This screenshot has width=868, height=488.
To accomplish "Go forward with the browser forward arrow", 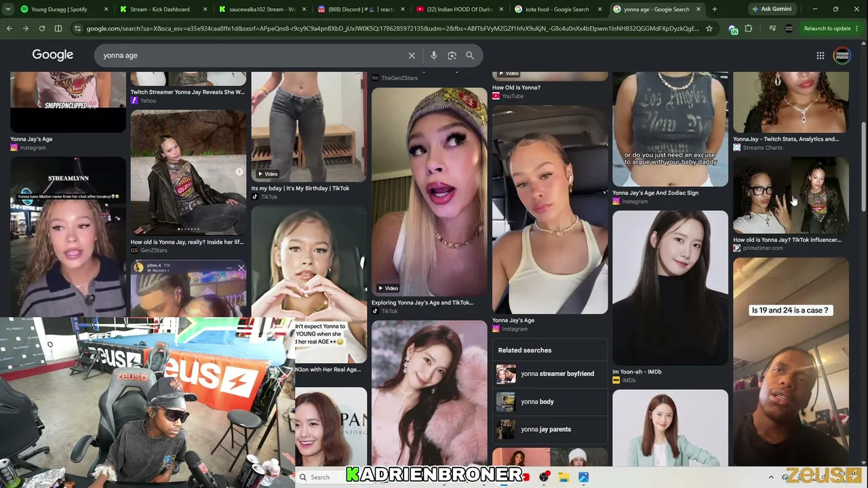I will (x=25, y=28).
